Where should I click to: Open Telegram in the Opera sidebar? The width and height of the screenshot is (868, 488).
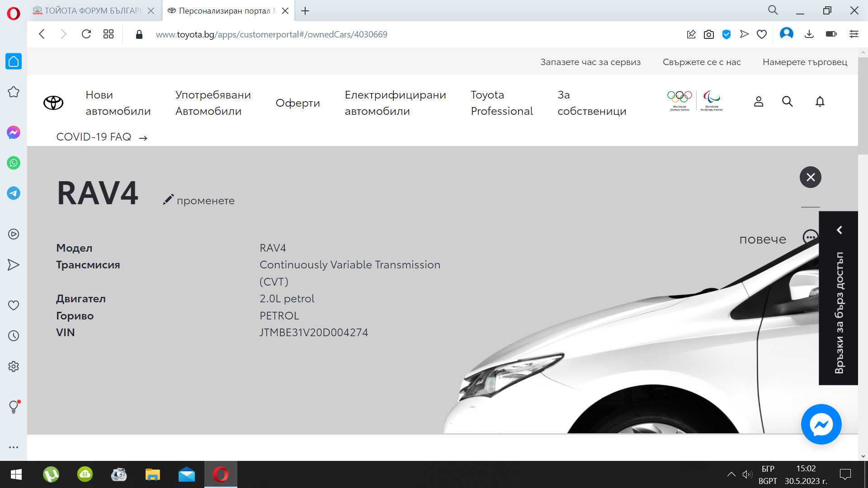[13, 193]
